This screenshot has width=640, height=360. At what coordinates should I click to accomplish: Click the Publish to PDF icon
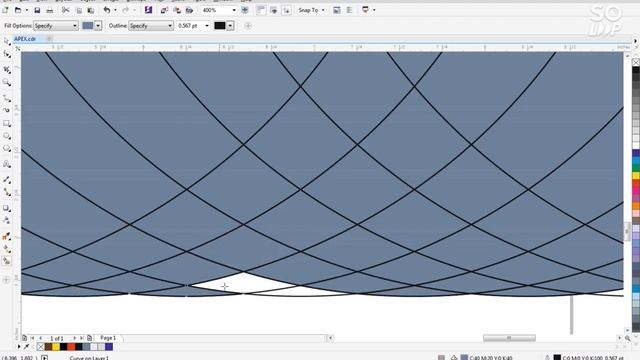189,10
